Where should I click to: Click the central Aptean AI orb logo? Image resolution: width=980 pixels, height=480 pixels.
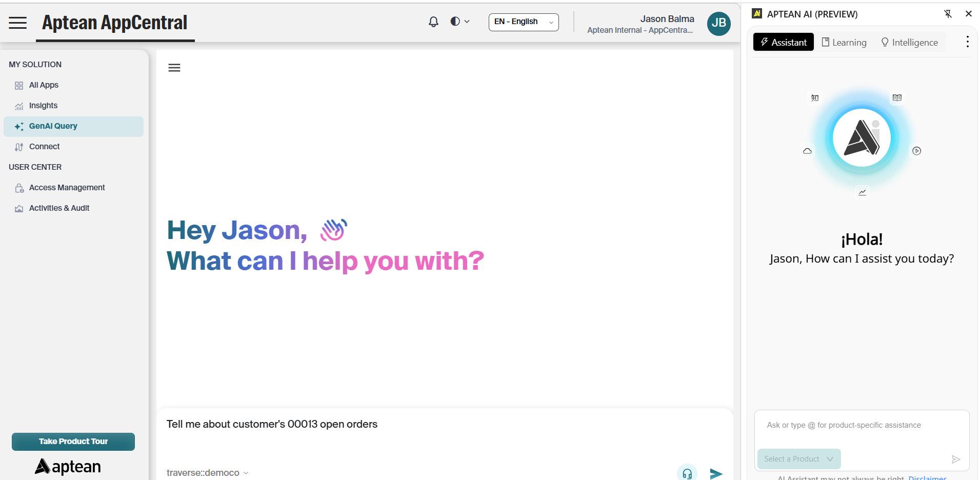click(x=862, y=137)
